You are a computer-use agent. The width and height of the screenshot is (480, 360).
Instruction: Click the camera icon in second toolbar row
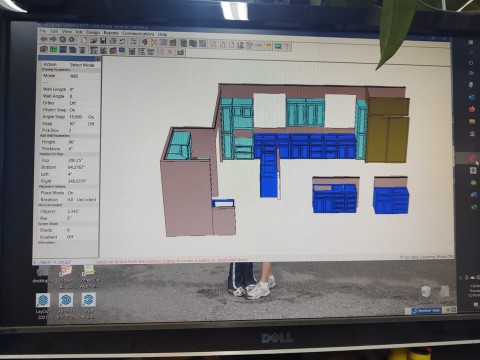43,49
